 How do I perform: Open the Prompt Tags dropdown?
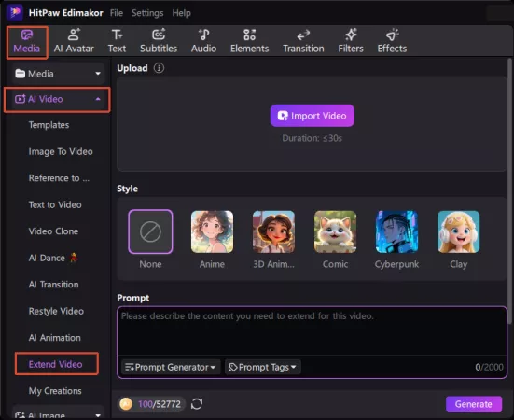[263, 367]
